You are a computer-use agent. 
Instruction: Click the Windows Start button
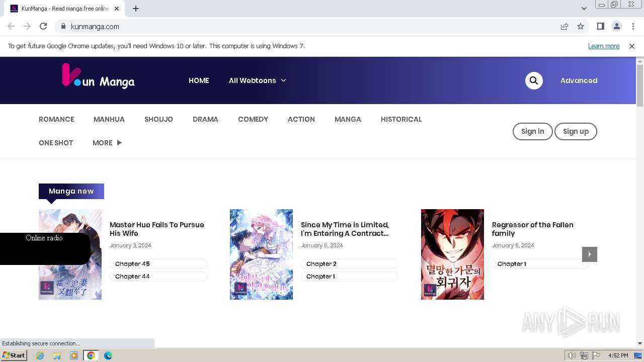pyautogui.click(x=14, y=355)
